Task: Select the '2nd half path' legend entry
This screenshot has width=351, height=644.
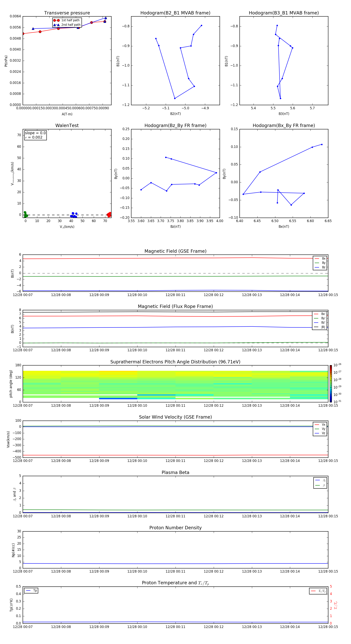Action: (67, 25)
